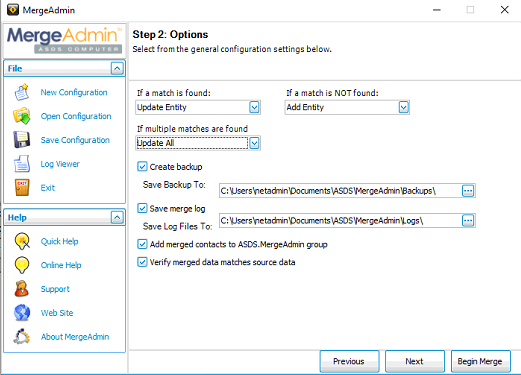Open the Online Help link

click(x=61, y=265)
